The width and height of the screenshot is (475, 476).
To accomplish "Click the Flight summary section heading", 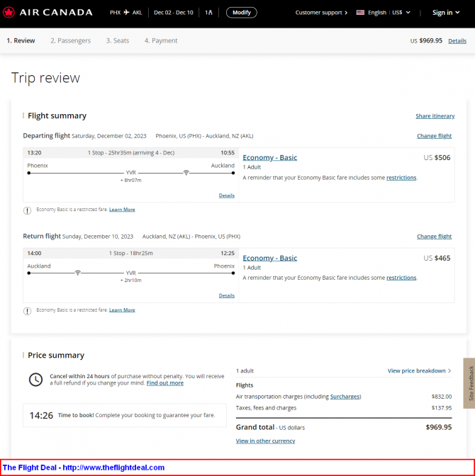I will click(57, 115).
